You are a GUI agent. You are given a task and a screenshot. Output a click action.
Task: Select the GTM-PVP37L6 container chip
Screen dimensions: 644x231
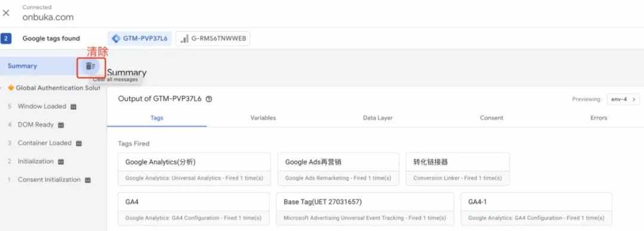[x=140, y=39]
